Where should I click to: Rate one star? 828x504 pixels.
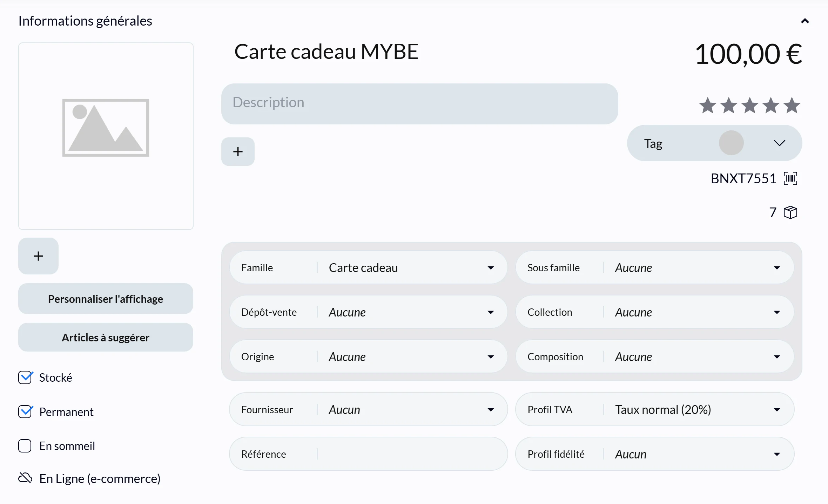point(708,105)
